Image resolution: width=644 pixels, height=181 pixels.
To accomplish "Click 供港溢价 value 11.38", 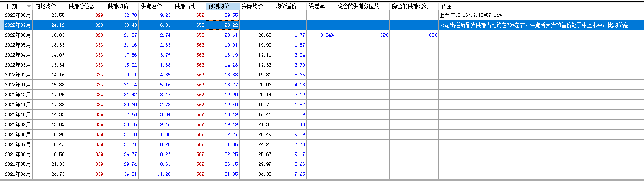I will [x=156, y=134].
